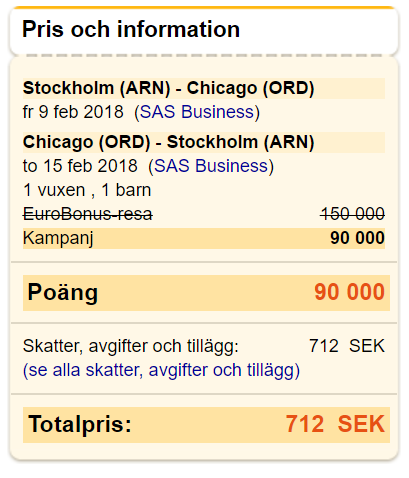The image size is (409, 478).
Task: Click the orange 712 SEK total price
Action: pyautogui.click(x=335, y=424)
